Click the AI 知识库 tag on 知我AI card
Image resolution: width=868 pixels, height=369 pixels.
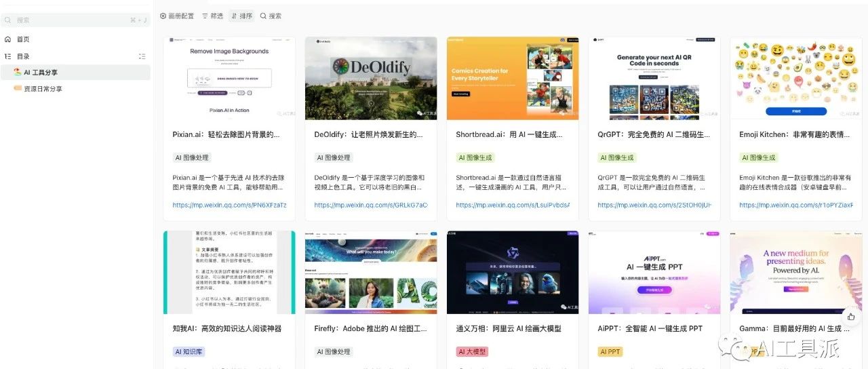(189, 351)
